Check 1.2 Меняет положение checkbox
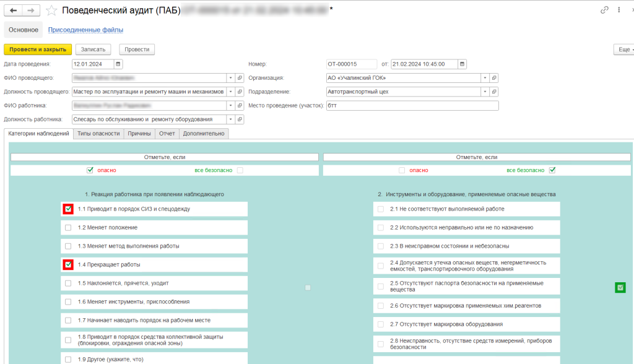 click(x=68, y=228)
